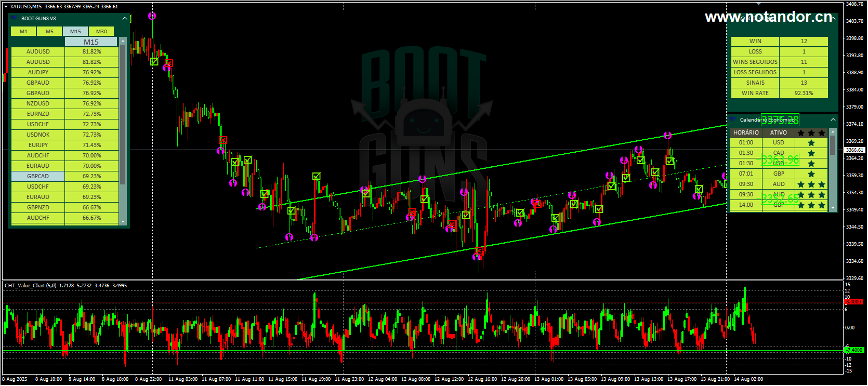Click the pairs list scroll-up arrow
868x386 pixels.
click(123, 41)
